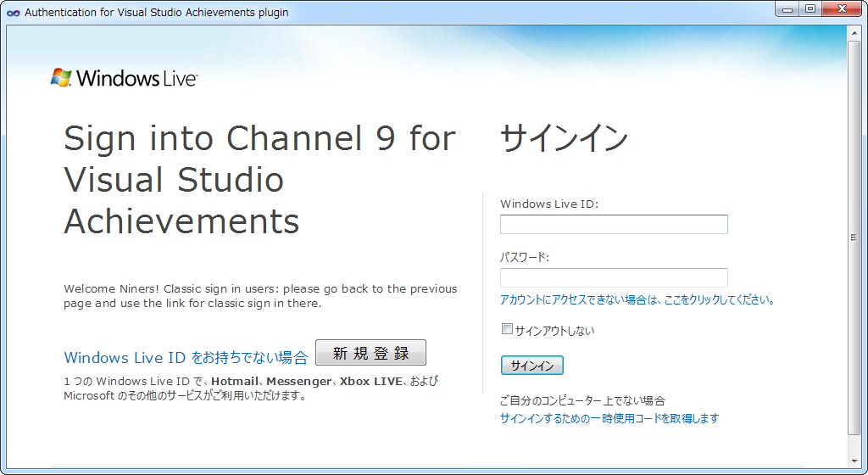Click the サインイン heading text

(564, 138)
